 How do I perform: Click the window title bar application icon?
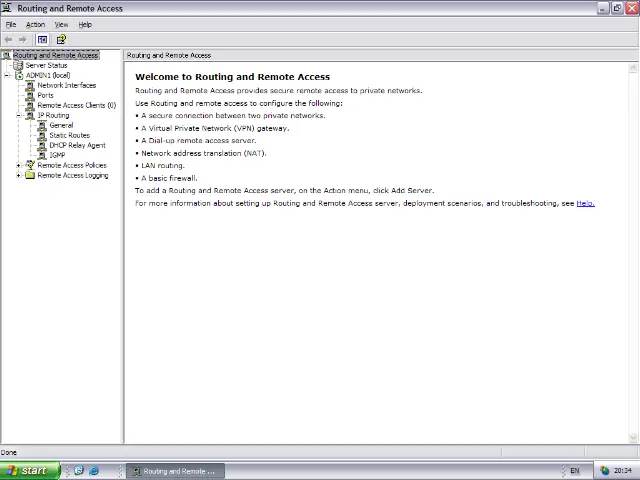coord(6,8)
